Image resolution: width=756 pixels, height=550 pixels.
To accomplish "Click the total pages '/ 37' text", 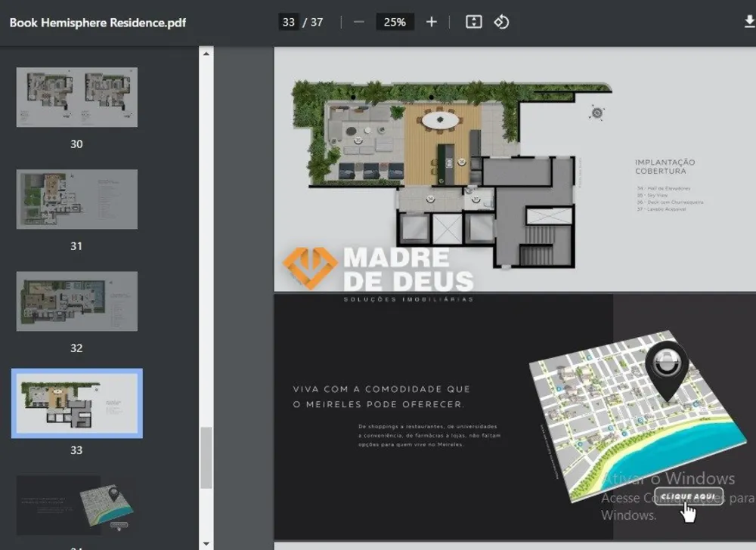I will click(313, 22).
